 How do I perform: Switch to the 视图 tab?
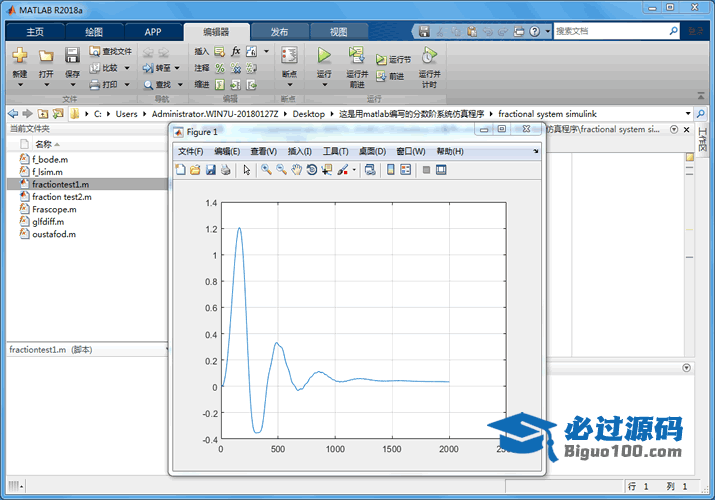pos(338,32)
